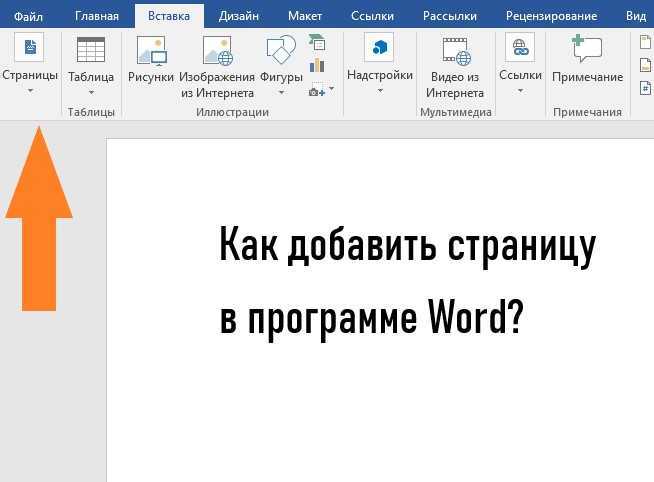Switch to the Рассылки tab
This screenshot has height=482, width=654.
[x=450, y=16]
